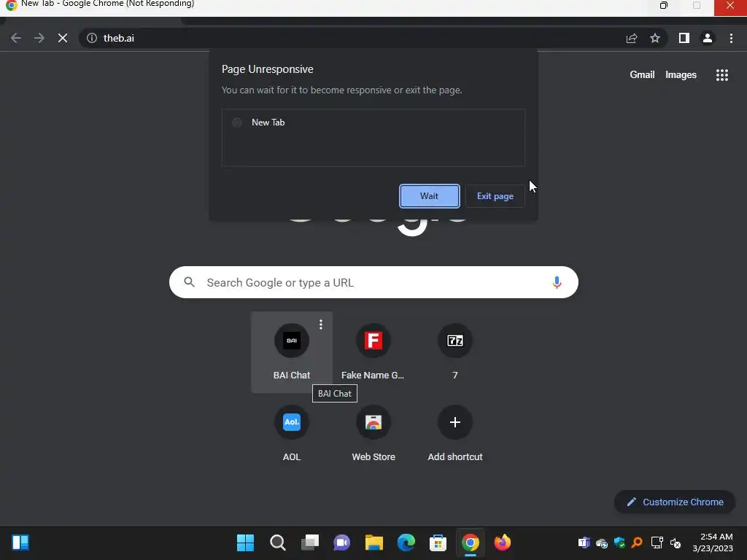The height and width of the screenshot is (560, 747).
Task: Open Task View from taskbar
Action: click(x=309, y=542)
